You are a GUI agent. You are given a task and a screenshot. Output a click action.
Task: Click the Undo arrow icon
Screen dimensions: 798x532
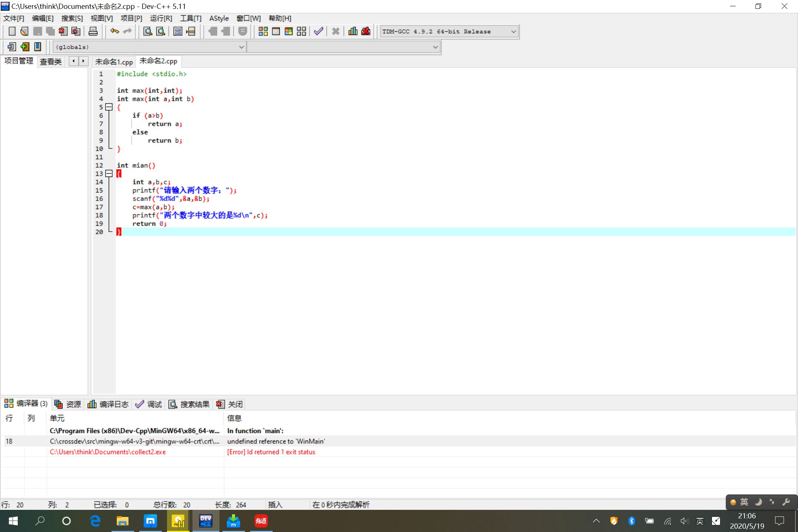pyautogui.click(x=115, y=31)
